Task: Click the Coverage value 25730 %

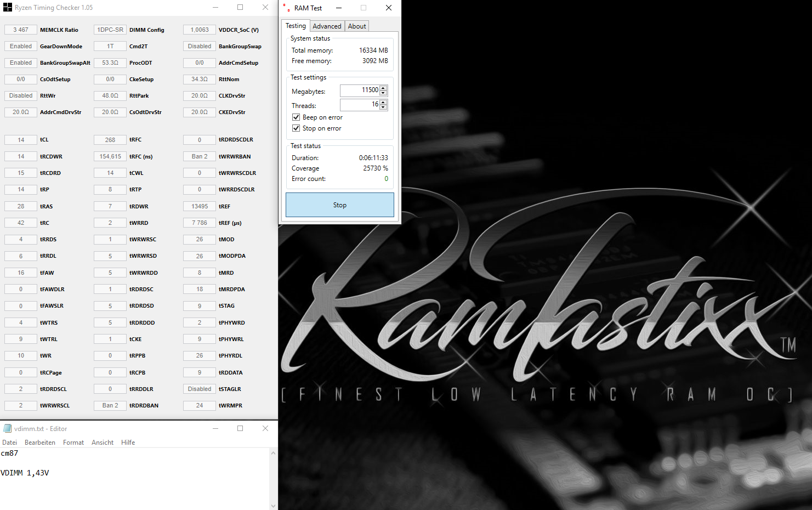Action: tap(376, 168)
